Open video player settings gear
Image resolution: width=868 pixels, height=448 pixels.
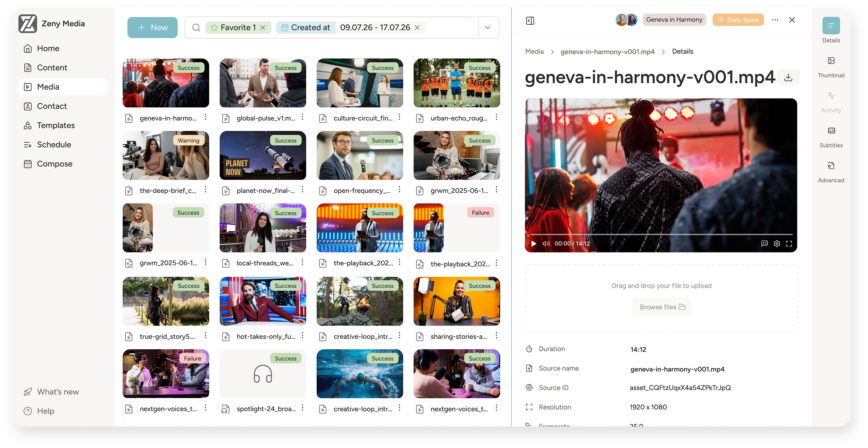tap(777, 243)
